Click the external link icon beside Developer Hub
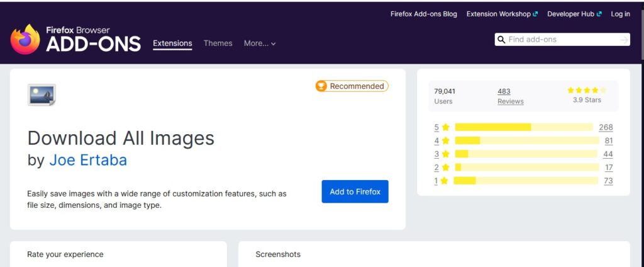Viewport: 644px width, 267px height. (x=599, y=14)
